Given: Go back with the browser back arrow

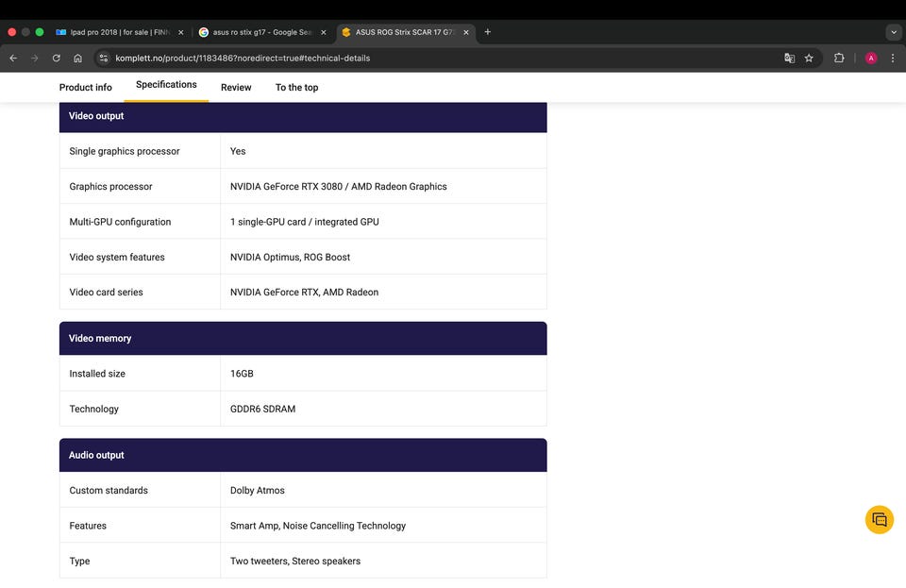Looking at the screenshot, I should (13, 58).
